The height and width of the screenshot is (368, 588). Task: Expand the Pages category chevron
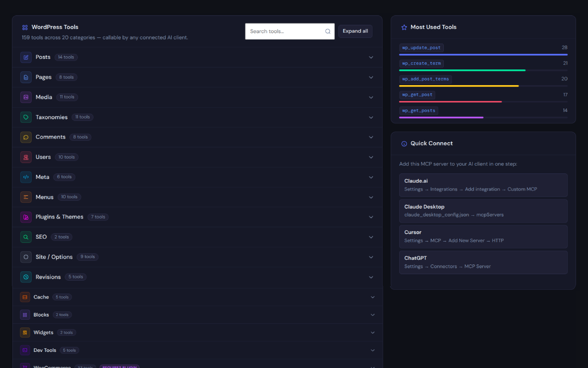[371, 77]
